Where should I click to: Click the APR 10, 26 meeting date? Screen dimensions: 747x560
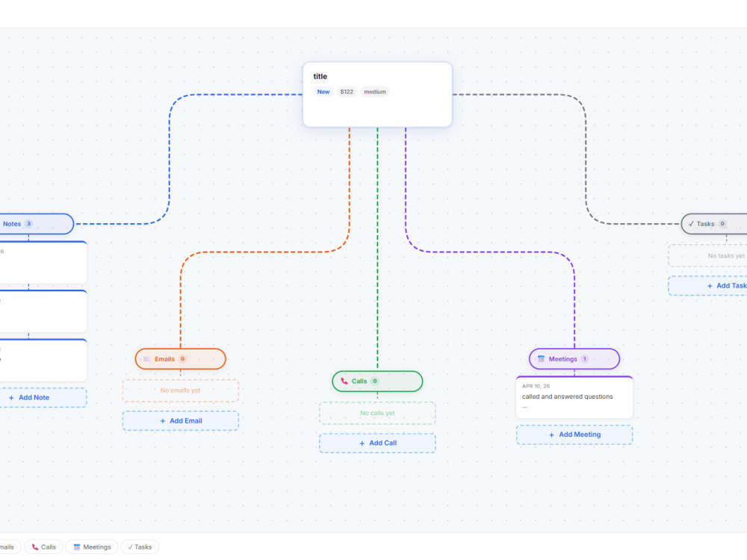(536, 386)
